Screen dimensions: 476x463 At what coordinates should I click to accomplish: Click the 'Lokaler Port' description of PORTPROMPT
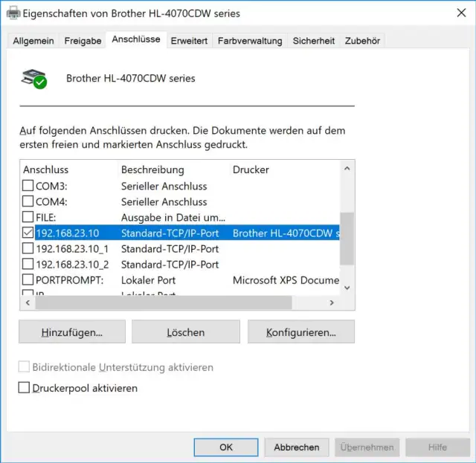click(148, 280)
